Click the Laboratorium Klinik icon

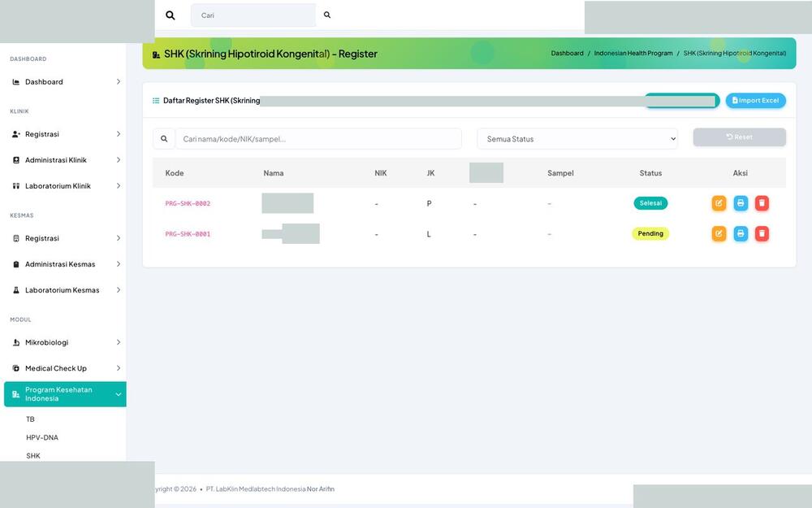click(x=16, y=185)
